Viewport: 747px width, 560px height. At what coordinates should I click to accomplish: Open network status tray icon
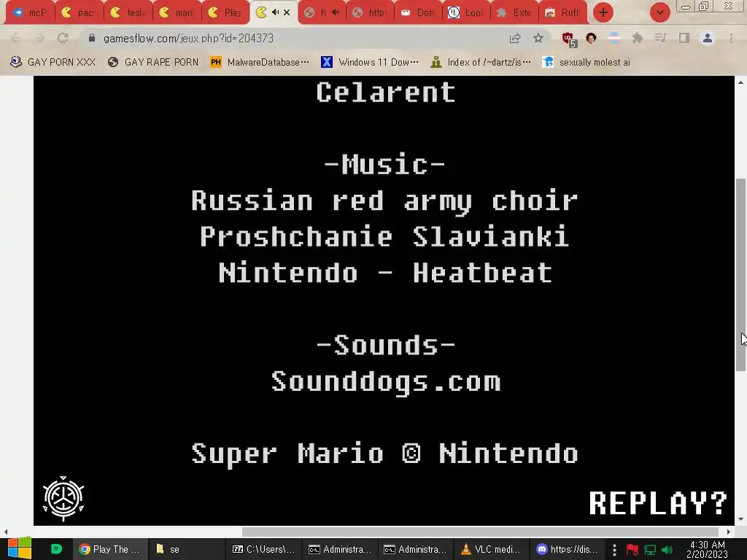point(650,550)
